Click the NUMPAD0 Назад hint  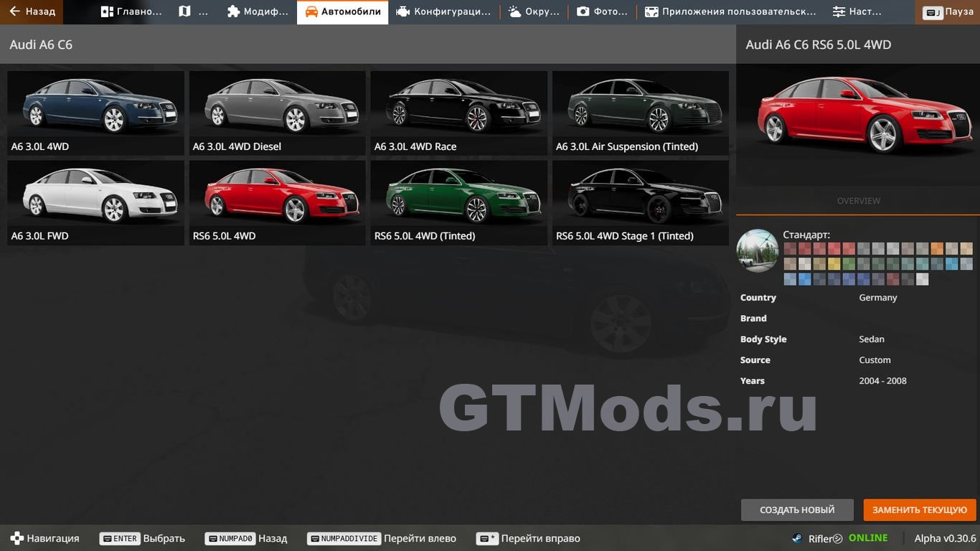[246, 538]
